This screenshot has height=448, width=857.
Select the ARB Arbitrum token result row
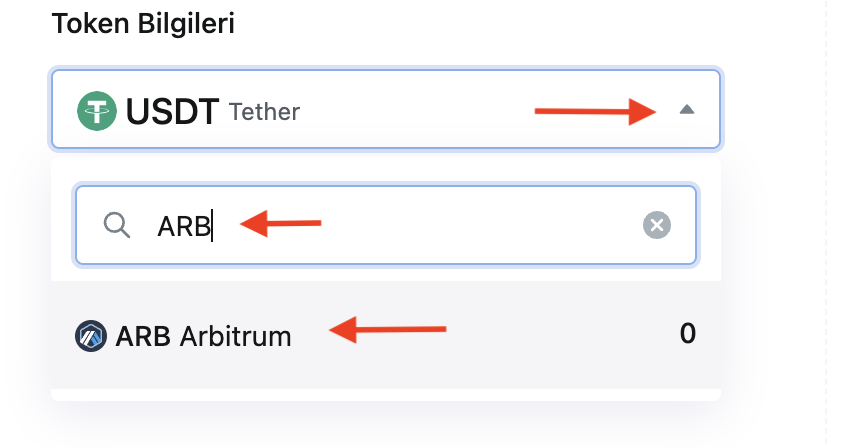[x=386, y=335]
